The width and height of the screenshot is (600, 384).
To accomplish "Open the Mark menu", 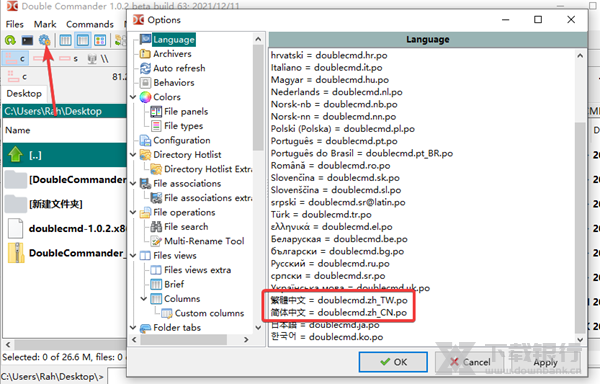I will click(x=45, y=24).
